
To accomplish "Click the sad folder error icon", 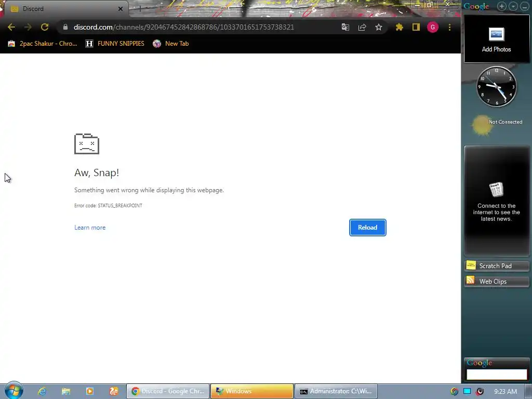I will pos(87,144).
